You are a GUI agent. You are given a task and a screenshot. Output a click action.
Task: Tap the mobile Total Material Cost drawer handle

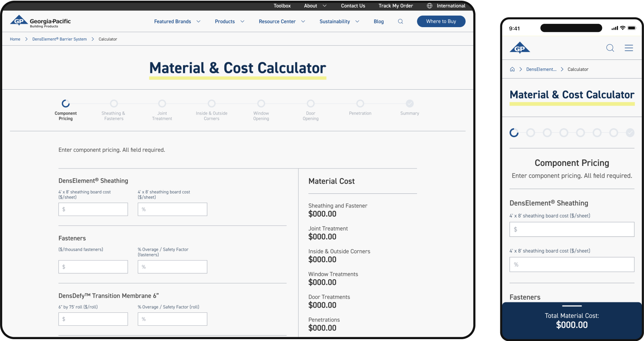572,306
